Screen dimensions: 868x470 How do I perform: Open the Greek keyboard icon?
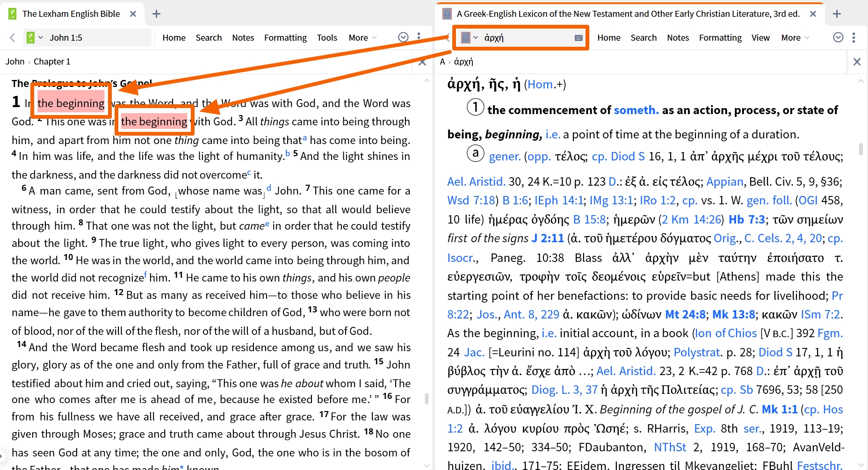pyautogui.click(x=579, y=38)
